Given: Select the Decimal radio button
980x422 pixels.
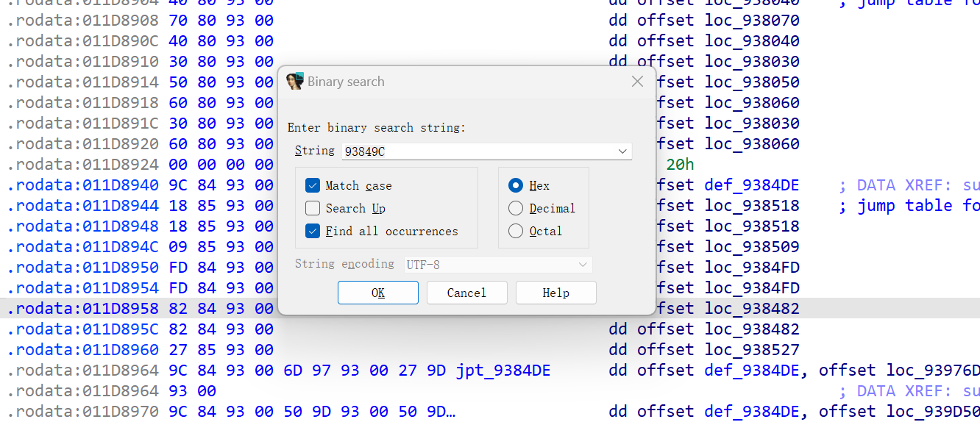Looking at the screenshot, I should click(x=516, y=209).
